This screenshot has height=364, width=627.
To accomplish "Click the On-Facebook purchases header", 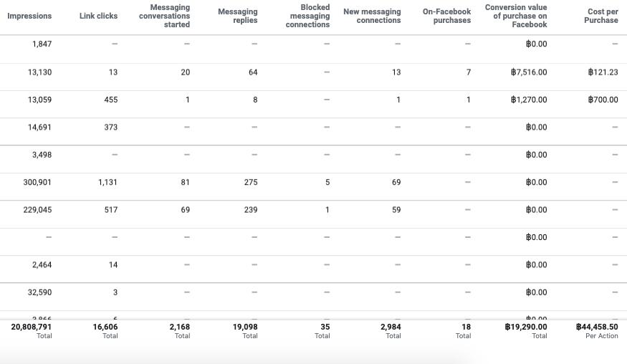I will coord(446,16).
